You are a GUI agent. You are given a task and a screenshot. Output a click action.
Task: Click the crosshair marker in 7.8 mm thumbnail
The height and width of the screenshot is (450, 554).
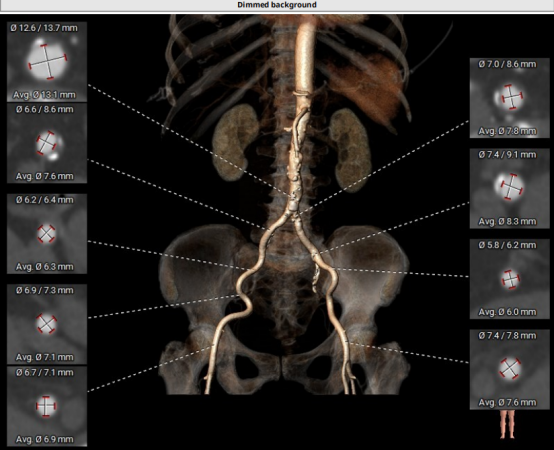(512, 96)
